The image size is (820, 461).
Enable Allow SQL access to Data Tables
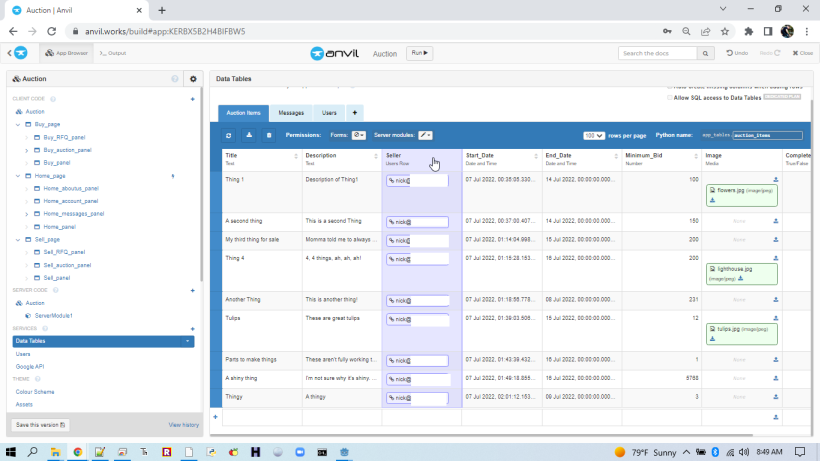tap(669, 97)
